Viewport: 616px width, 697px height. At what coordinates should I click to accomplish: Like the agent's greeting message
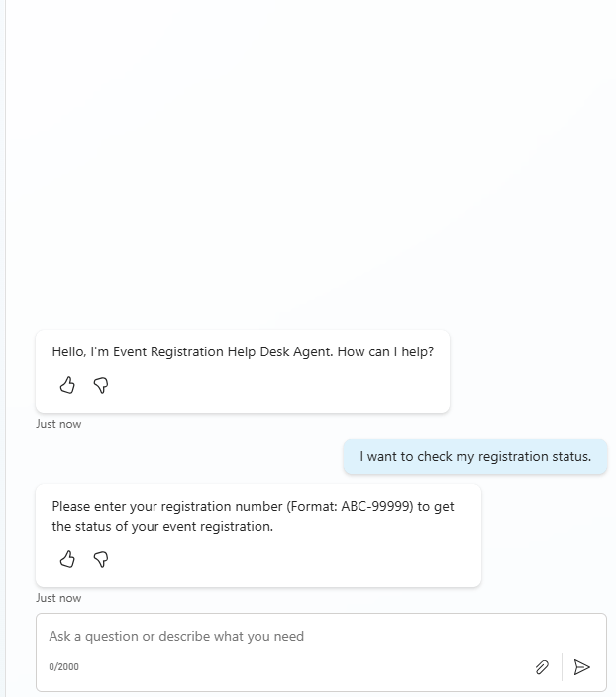point(67,385)
